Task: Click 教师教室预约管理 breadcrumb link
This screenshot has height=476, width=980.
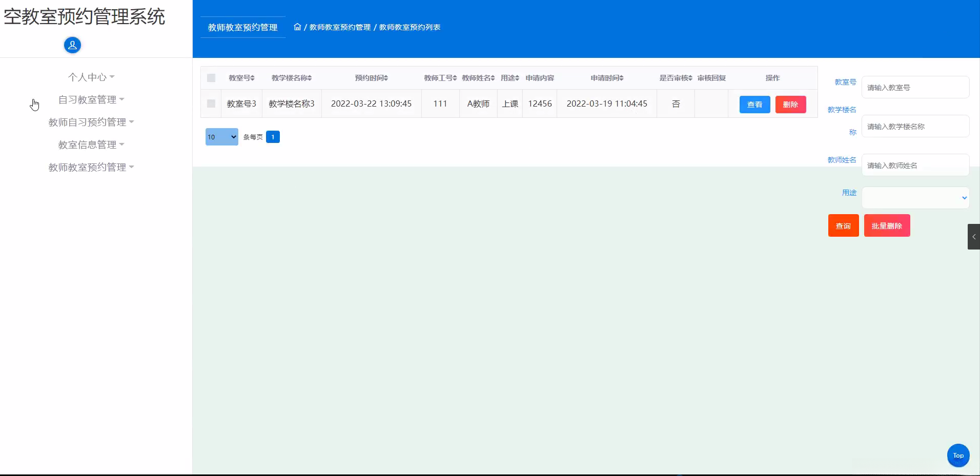Action: (340, 27)
